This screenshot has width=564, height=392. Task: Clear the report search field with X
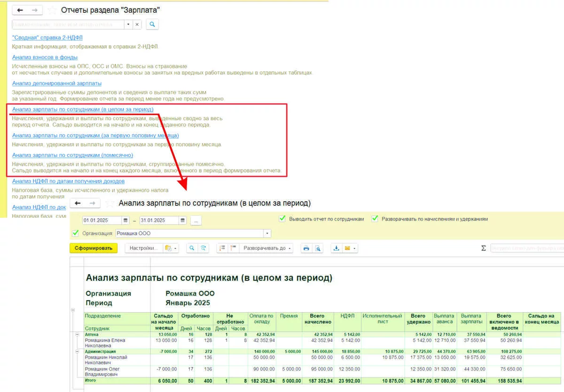click(137, 24)
